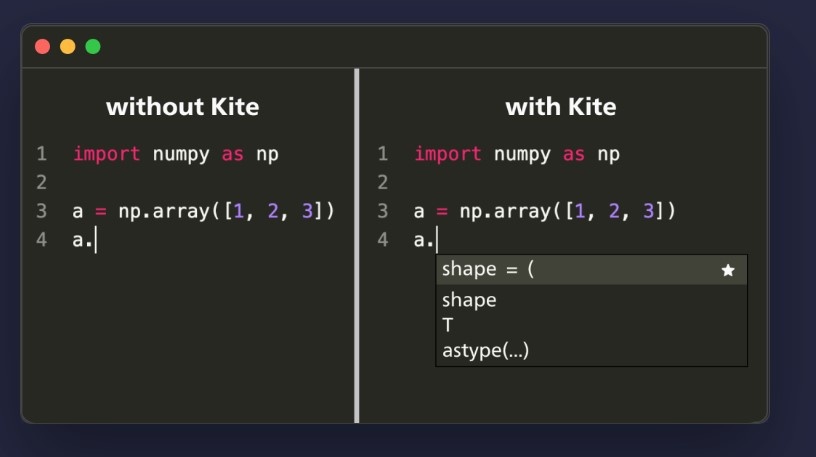Click line number 3 in with Kite pane
Viewport: 816px width, 457px height.
click(382, 211)
